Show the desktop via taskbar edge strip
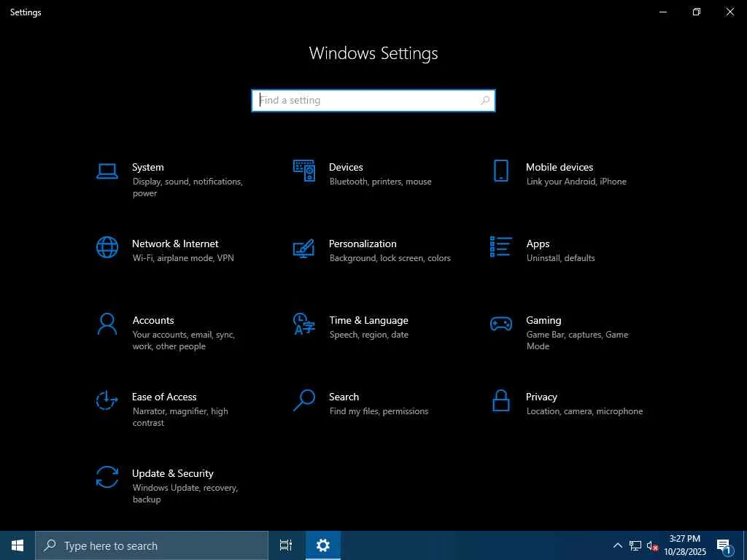The height and width of the screenshot is (560, 747). (745, 545)
